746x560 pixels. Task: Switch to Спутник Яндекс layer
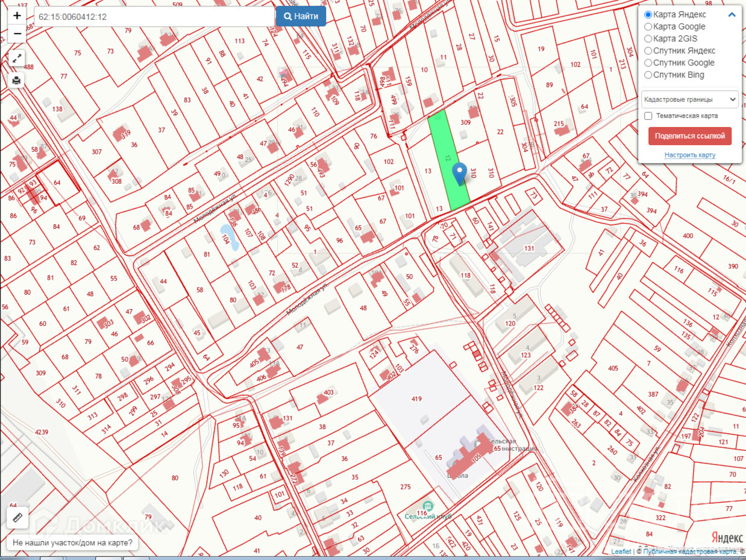coord(648,51)
